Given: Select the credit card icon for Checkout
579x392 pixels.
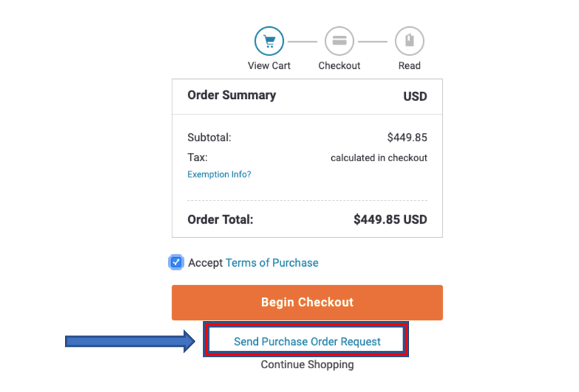Looking at the screenshot, I should click(x=339, y=40).
